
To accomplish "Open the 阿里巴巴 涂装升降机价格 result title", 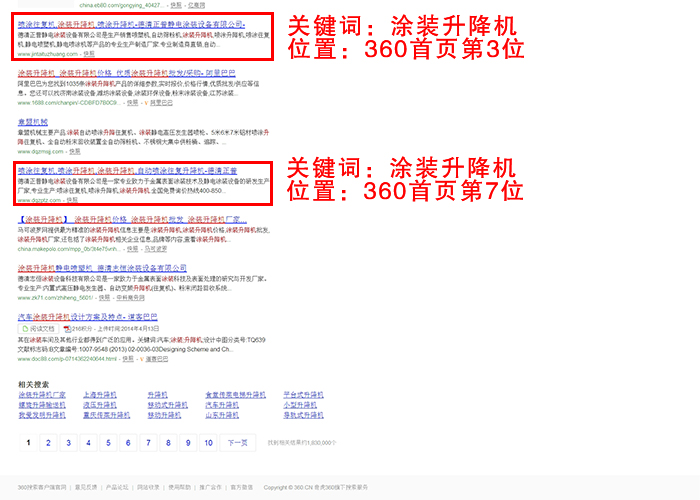I will tap(126, 73).
